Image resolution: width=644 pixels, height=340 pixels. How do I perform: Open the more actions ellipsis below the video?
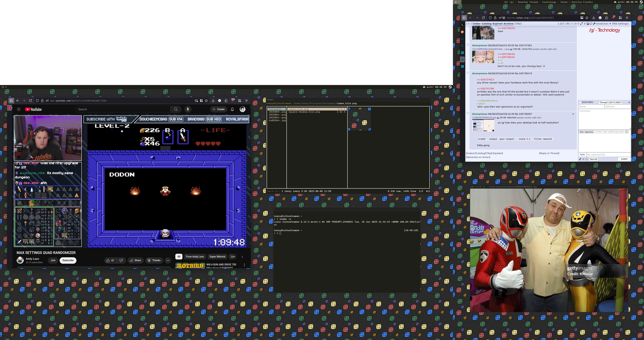(168, 260)
